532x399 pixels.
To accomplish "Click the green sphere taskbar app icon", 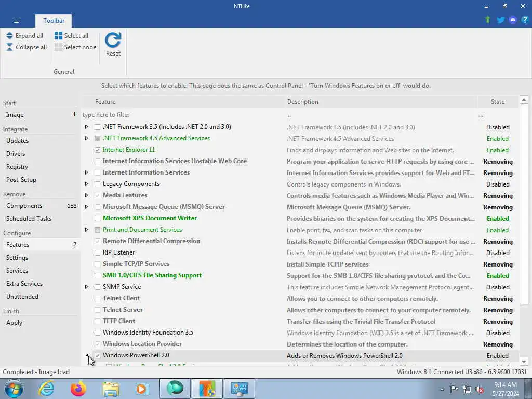I will click(x=175, y=389).
